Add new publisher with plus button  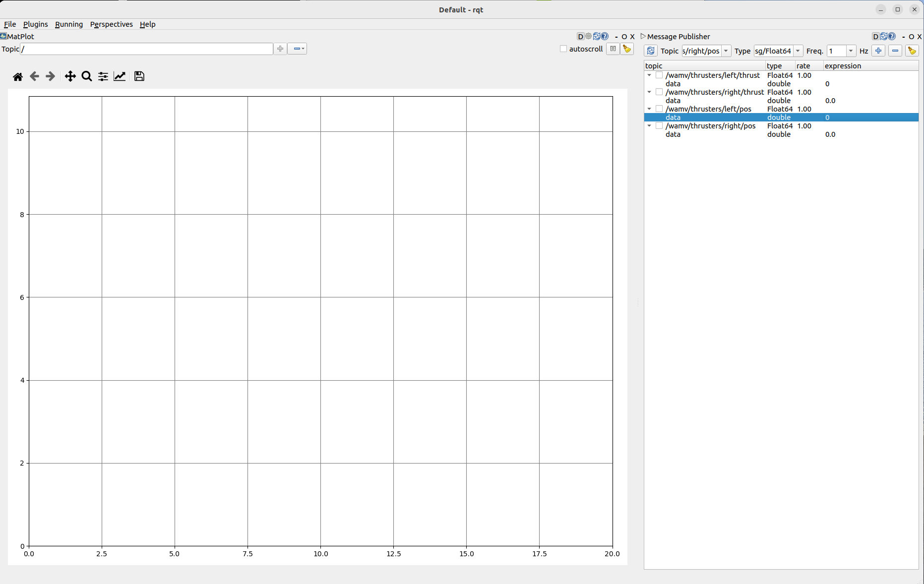(878, 51)
